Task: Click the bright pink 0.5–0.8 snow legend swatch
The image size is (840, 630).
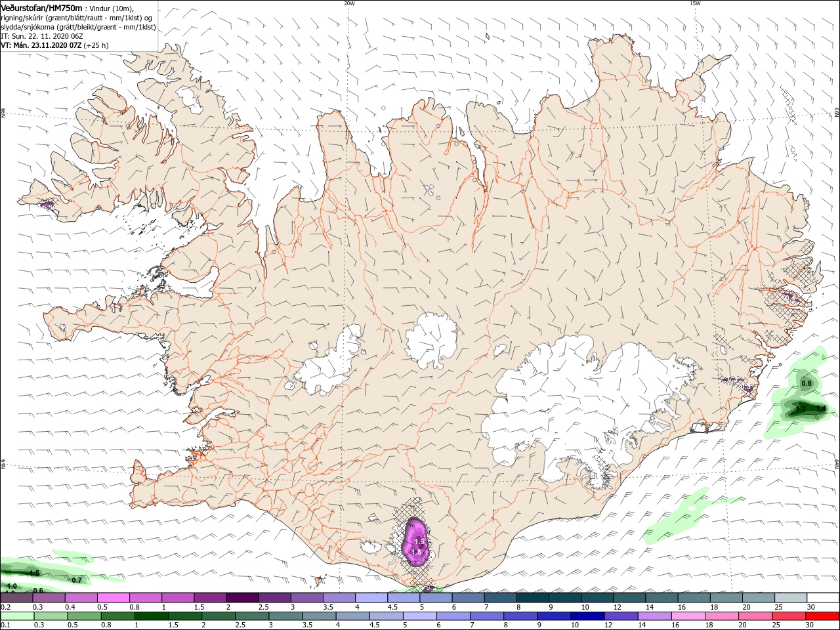Action: tap(113, 598)
